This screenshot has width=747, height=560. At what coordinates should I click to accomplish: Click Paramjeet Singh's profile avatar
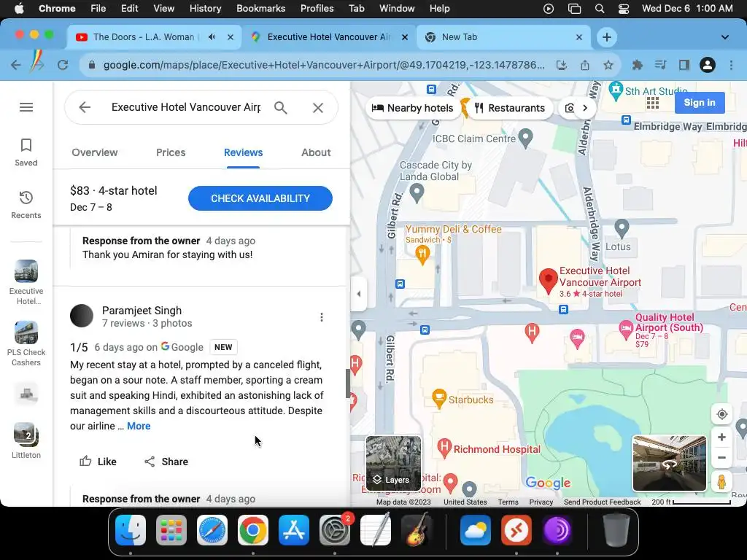(x=82, y=316)
